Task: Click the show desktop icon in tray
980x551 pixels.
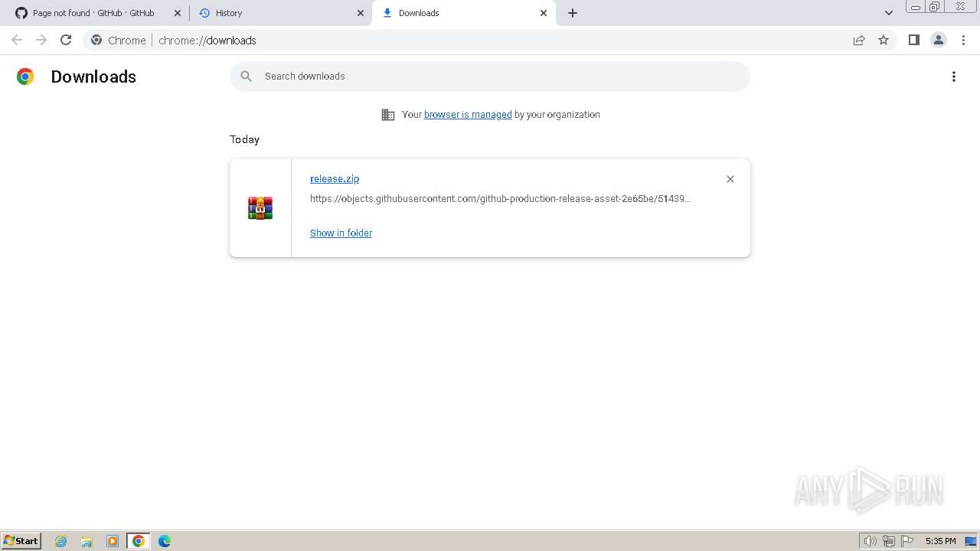Action: pos(971,541)
